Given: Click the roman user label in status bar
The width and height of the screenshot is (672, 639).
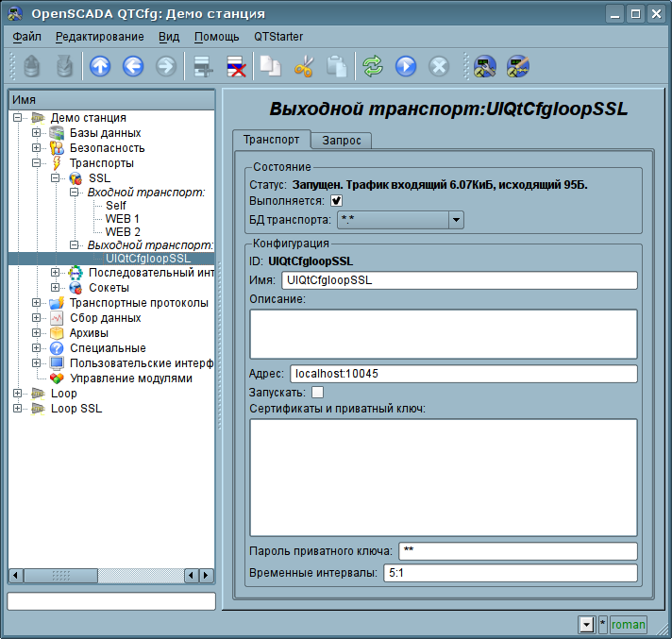Looking at the screenshot, I should 629,624.
